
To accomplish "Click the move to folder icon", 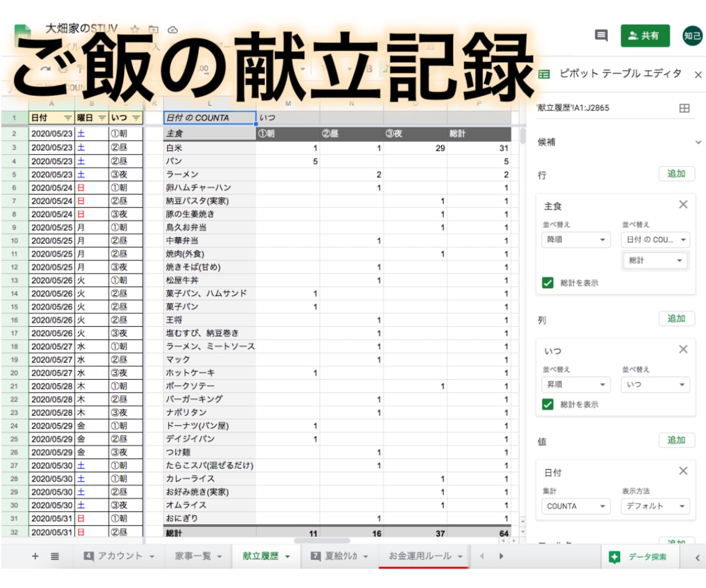I will coord(153,29).
